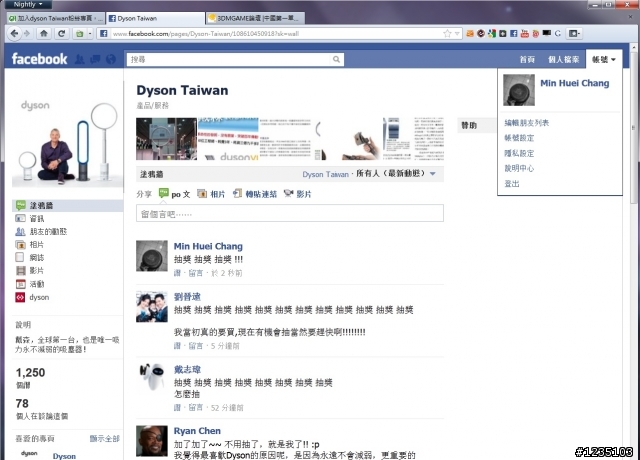Click the browser Forward arrow button
640x460 pixels.
(x=27, y=33)
